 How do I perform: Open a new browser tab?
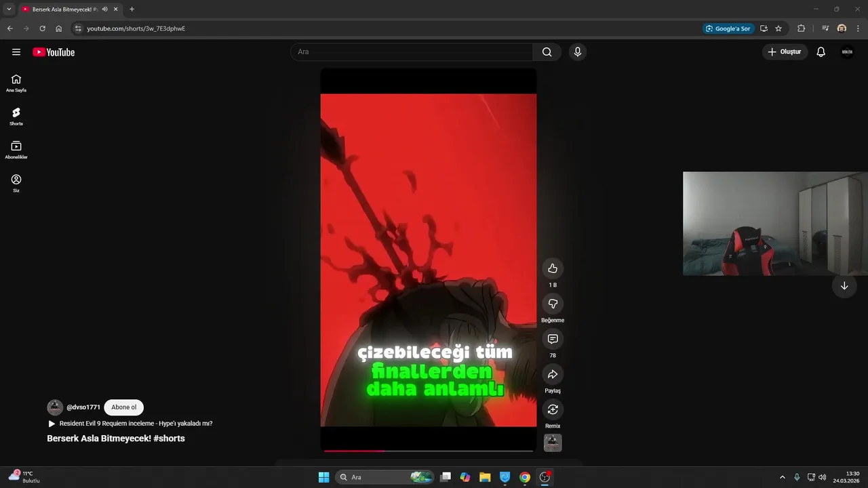click(132, 9)
